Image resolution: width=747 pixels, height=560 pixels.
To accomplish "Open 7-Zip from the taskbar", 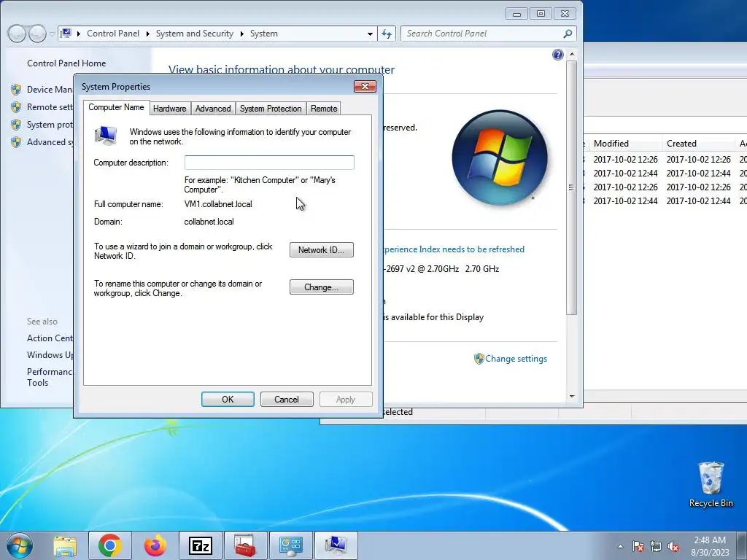I will coord(201,545).
